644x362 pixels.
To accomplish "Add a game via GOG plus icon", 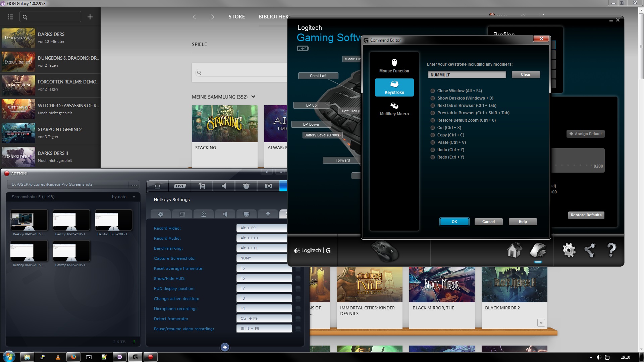I will click(90, 17).
